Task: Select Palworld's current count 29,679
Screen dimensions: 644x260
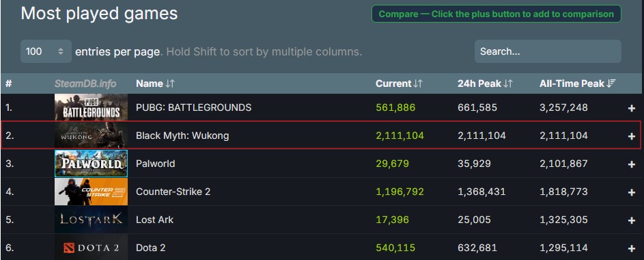Action: click(392, 164)
